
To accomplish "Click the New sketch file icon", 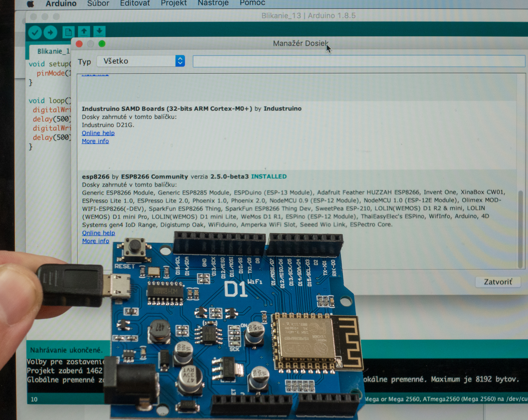I will 68,32.
